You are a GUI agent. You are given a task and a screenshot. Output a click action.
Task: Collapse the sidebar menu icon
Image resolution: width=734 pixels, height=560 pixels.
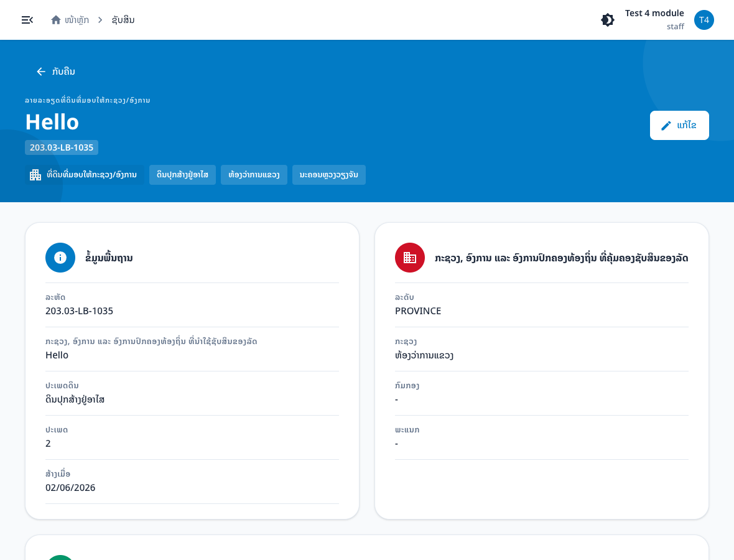coord(27,20)
